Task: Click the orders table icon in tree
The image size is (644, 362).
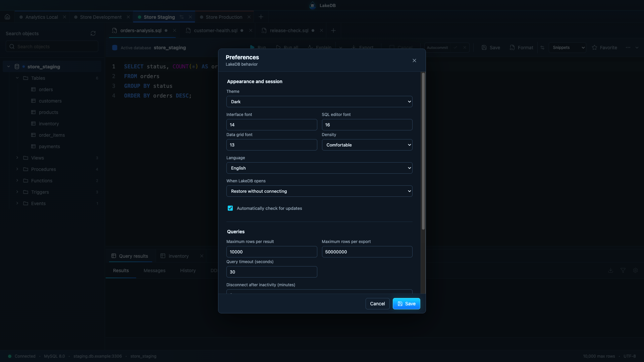Action: (33, 89)
